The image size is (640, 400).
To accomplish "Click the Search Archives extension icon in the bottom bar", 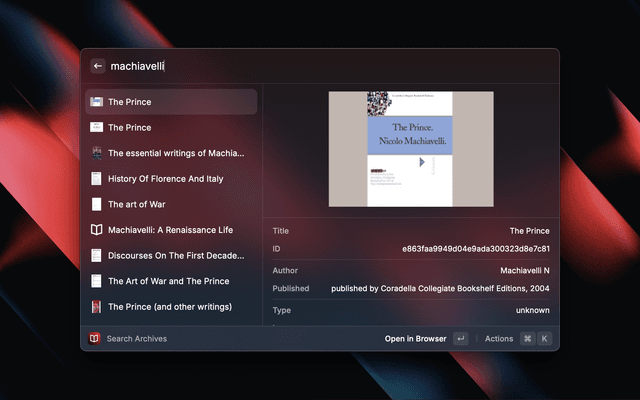I will coord(94,339).
